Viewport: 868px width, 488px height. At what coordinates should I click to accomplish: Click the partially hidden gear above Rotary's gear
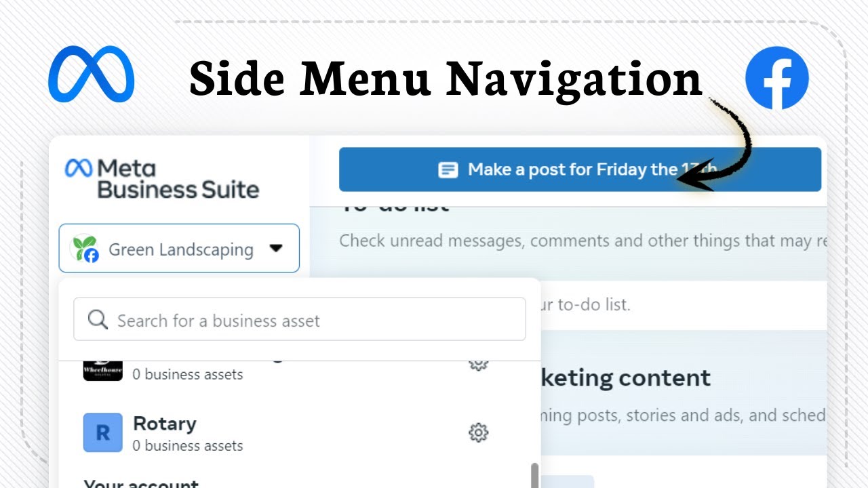tap(479, 364)
